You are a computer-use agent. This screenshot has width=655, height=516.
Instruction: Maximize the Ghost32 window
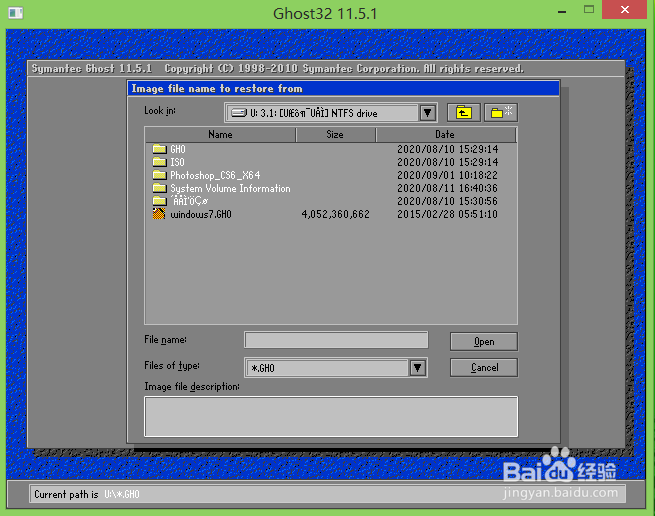[589, 10]
